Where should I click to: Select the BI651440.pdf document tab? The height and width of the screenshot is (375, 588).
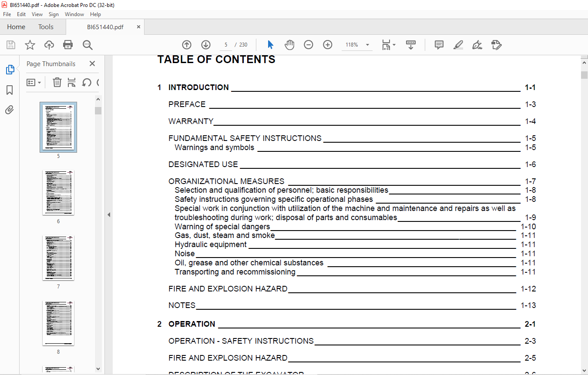click(x=105, y=27)
